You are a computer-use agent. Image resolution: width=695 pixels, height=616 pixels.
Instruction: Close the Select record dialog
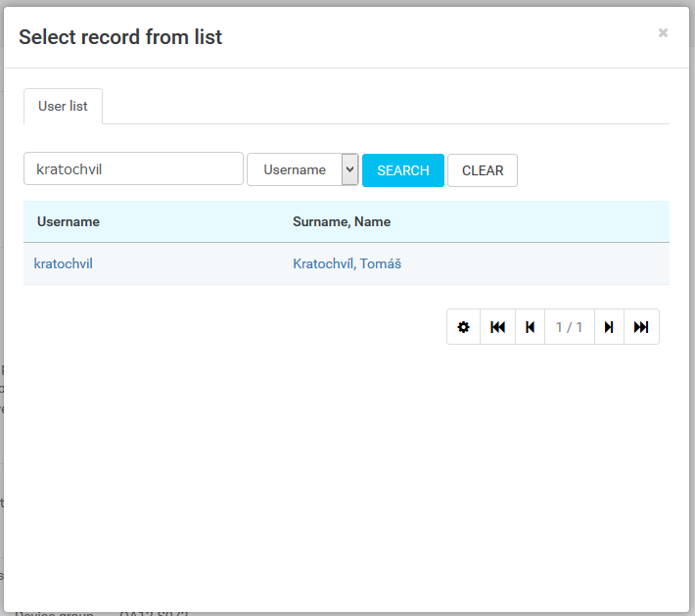coord(663,33)
